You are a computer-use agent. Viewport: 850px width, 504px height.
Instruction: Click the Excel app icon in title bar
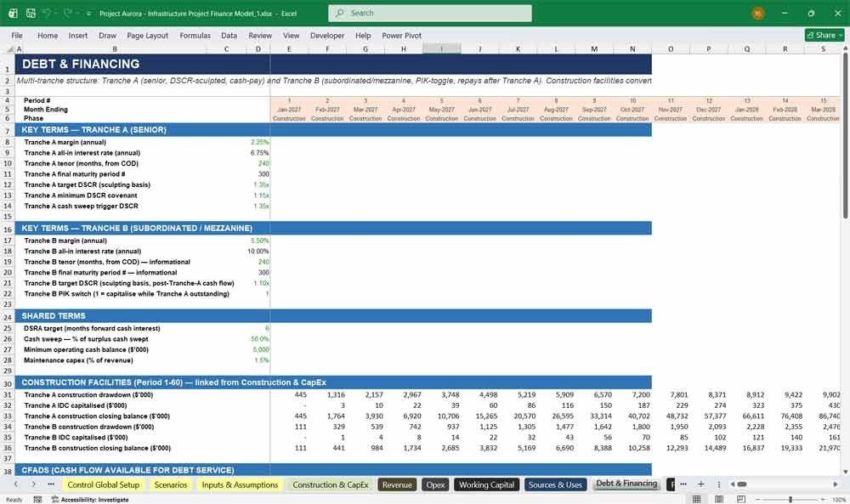point(13,13)
